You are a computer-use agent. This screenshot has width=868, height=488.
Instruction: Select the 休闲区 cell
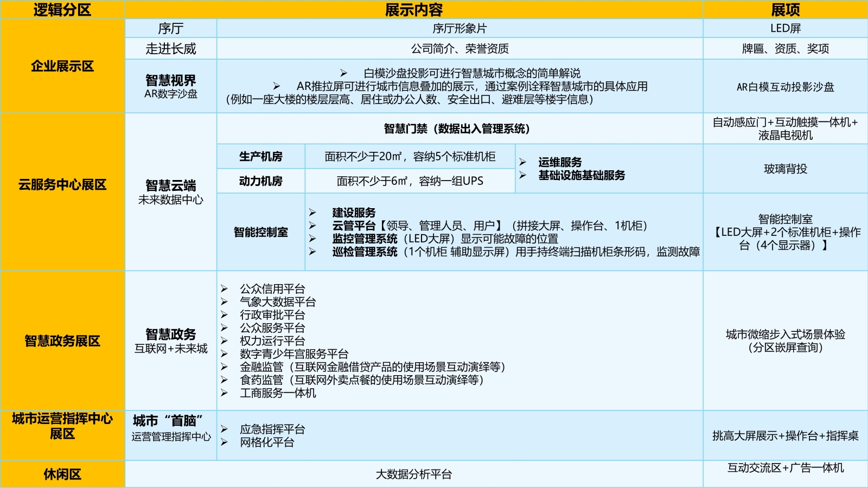coord(62,474)
